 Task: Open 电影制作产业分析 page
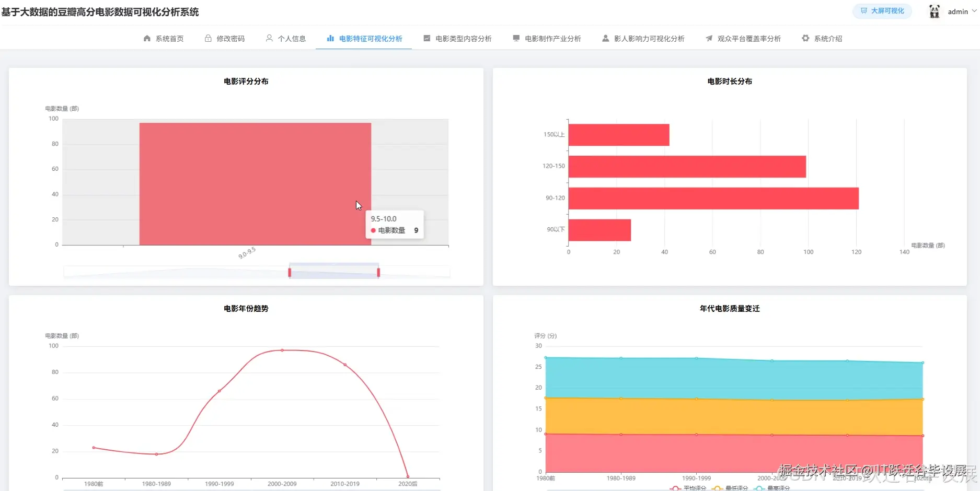pos(547,39)
